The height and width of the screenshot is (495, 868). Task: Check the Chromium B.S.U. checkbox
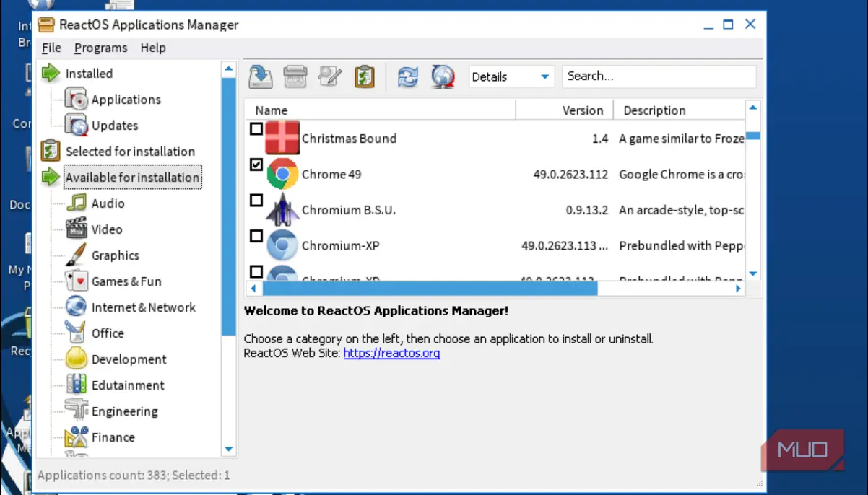256,200
